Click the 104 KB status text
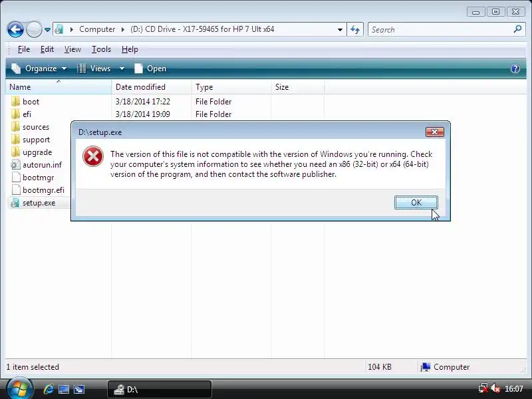Screen dimensions: 532x399 pyautogui.click(x=379, y=367)
